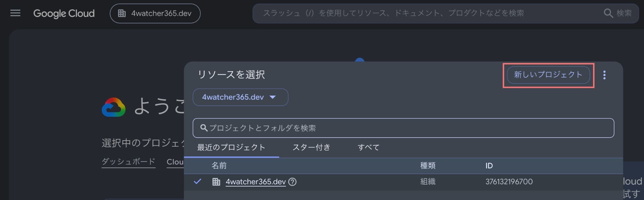Open the 4watcher365.dev link in the table
Image resolution: width=644 pixels, height=200 pixels.
click(256, 182)
